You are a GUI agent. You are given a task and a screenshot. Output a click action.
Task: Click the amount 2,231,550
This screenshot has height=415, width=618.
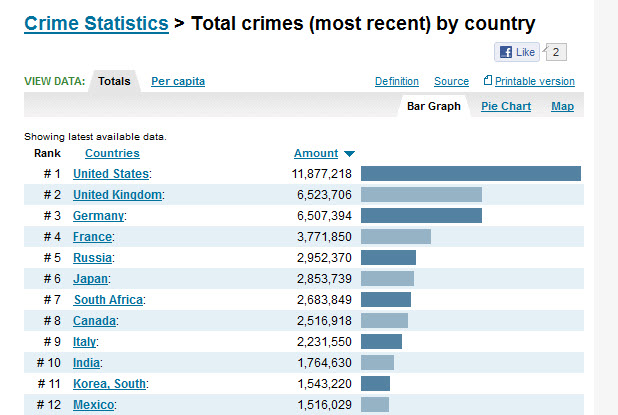pos(324,342)
